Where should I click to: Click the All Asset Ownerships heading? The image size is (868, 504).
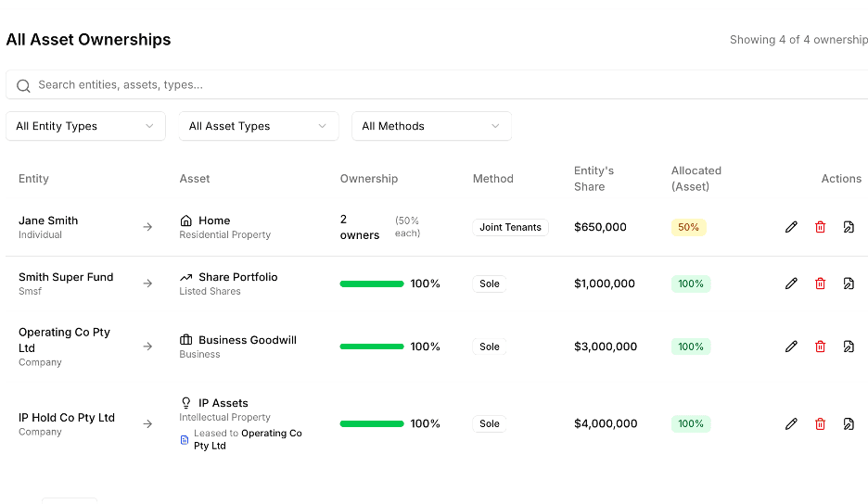point(89,39)
